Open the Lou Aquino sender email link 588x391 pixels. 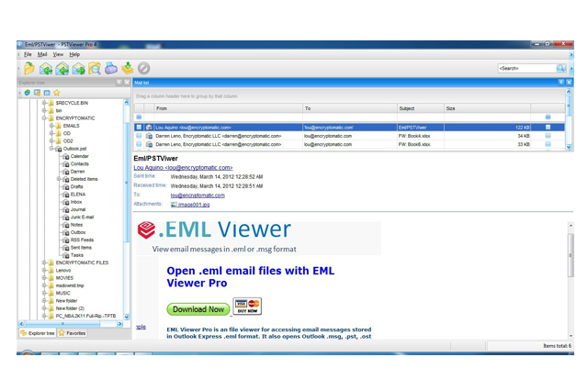coord(183,167)
